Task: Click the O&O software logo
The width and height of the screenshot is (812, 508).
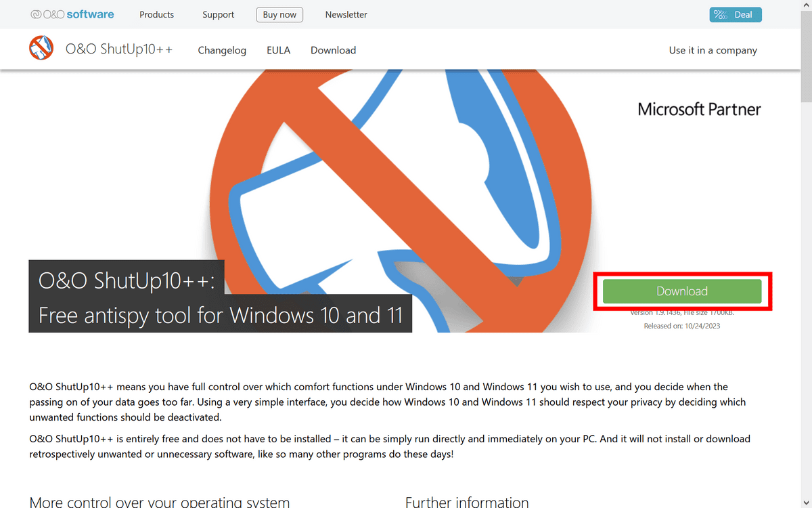Action: click(72, 14)
